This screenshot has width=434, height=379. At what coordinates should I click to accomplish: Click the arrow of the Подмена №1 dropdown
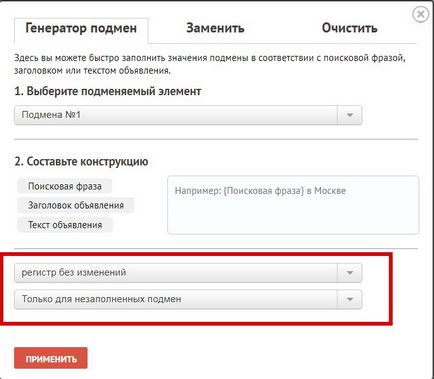[x=350, y=115]
